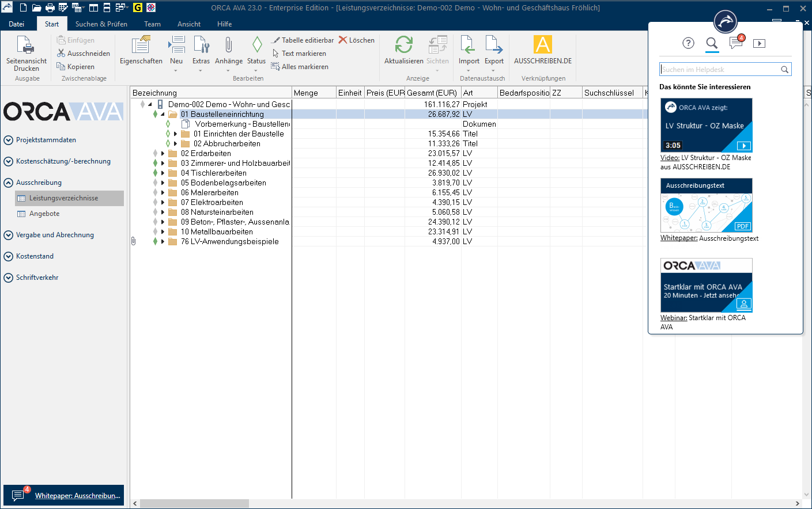Click the Seitenansicht Drucken icon
This screenshot has height=509, width=812.
[26, 45]
